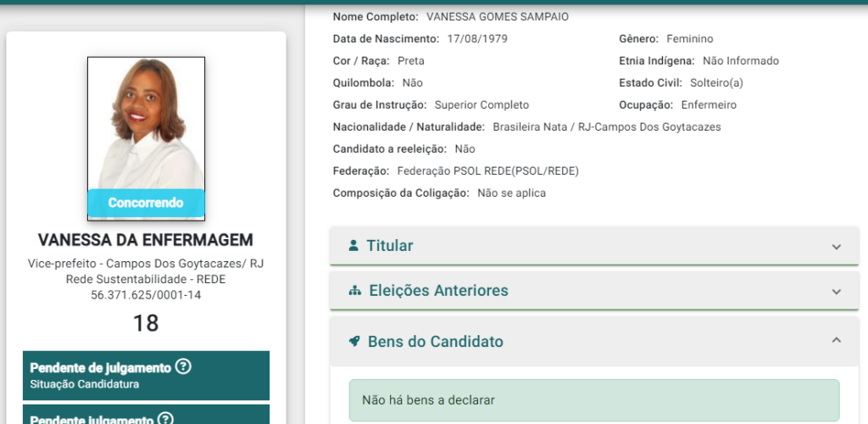Expand Eleições Anteriores with its chevron
Screen dimensions: 868x424
click(x=836, y=291)
